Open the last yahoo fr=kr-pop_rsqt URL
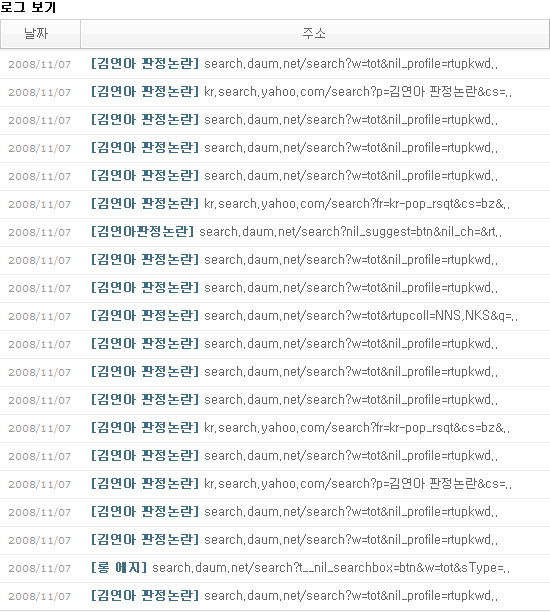Image resolution: width=550 pixels, height=612 pixels. click(357, 428)
